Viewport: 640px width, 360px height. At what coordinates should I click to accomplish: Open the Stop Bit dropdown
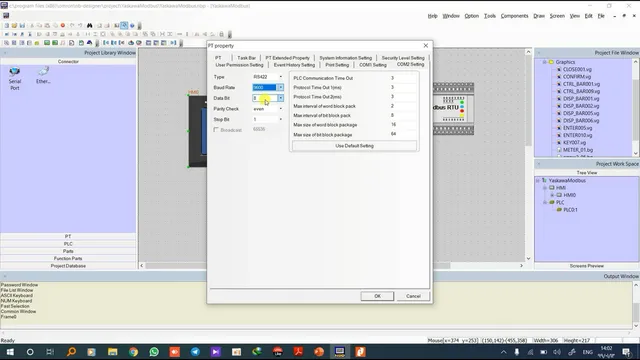coord(267,120)
